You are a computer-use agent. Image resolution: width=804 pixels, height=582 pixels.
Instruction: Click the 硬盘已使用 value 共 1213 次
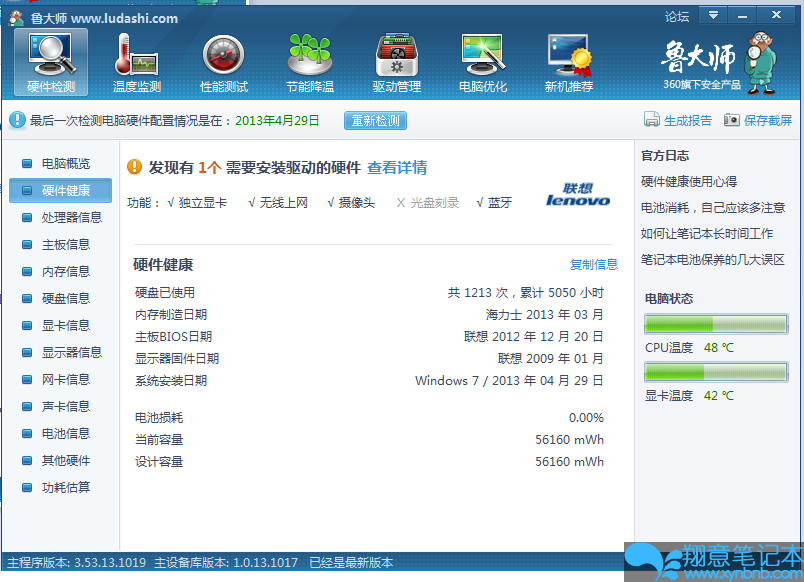[526, 293]
